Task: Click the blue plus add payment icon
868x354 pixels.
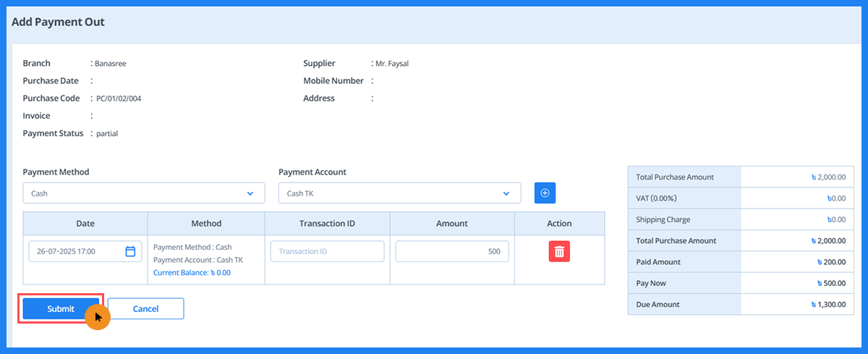Action: 545,193
